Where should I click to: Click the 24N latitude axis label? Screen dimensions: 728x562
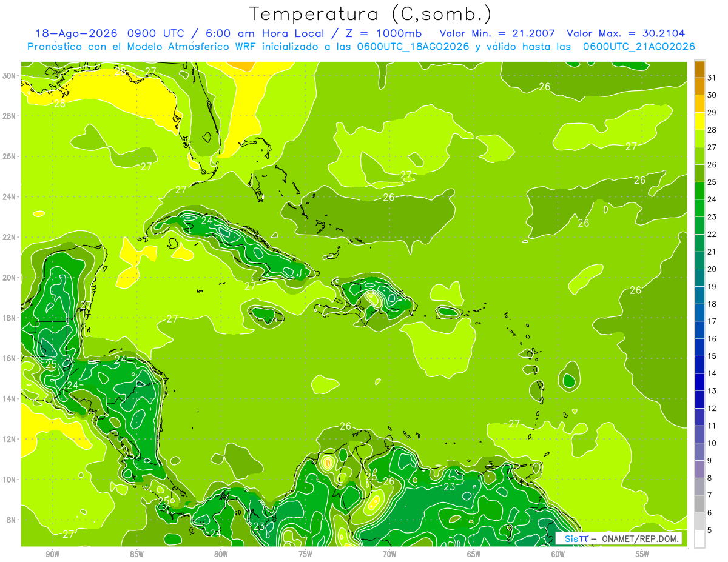[x=9, y=196]
